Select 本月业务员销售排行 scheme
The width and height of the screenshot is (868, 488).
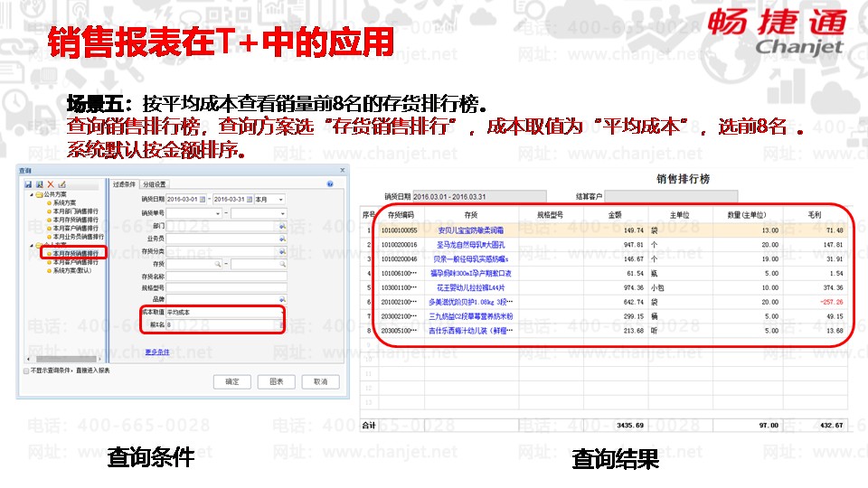coord(78,236)
